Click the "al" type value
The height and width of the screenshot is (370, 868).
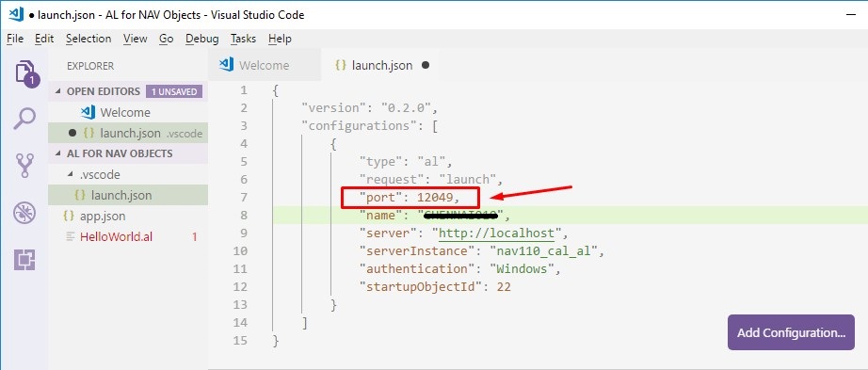(x=433, y=161)
